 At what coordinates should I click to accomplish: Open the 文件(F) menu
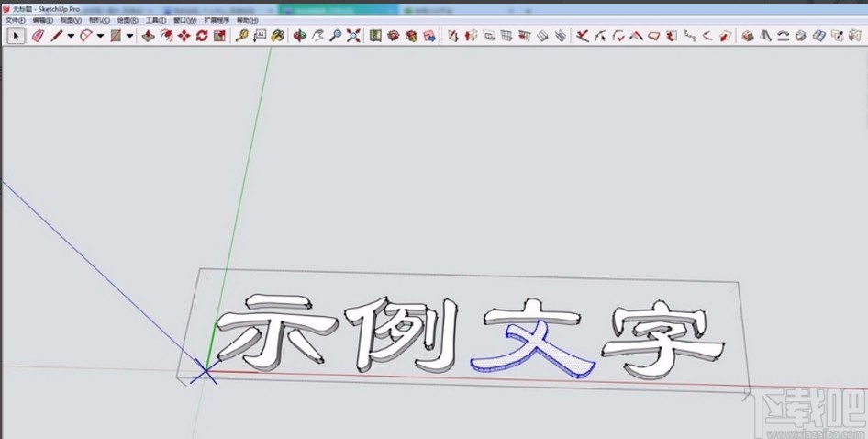pyautogui.click(x=15, y=20)
